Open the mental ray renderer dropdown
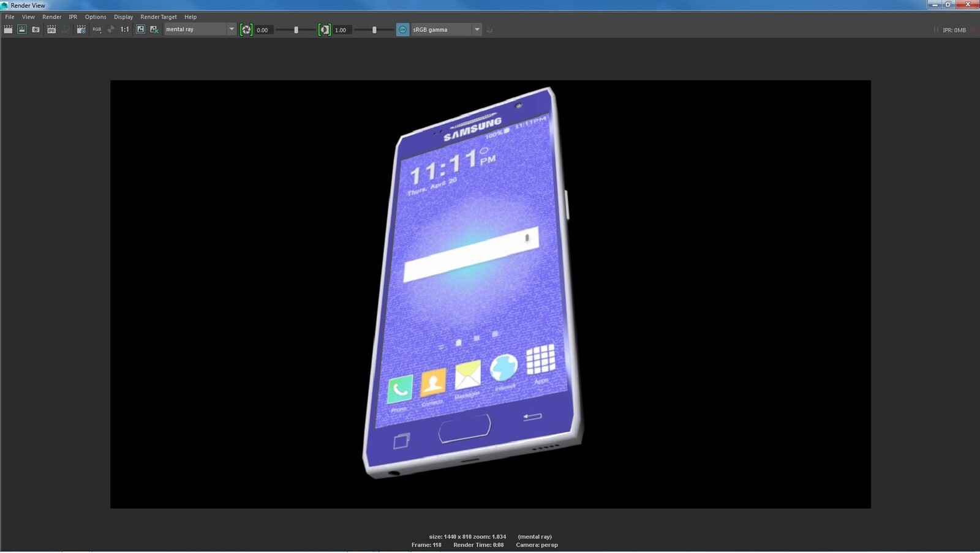The width and height of the screenshot is (980, 553). tap(200, 29)
